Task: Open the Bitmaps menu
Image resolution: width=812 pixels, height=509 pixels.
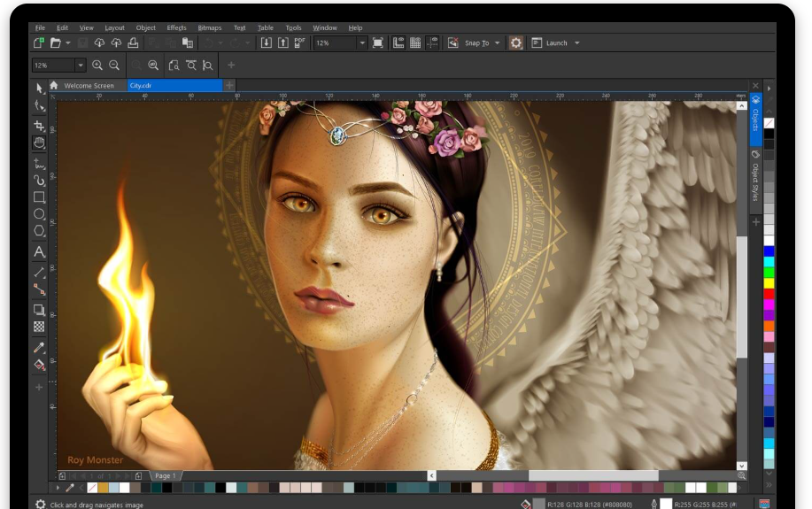Action: point(210,28)
